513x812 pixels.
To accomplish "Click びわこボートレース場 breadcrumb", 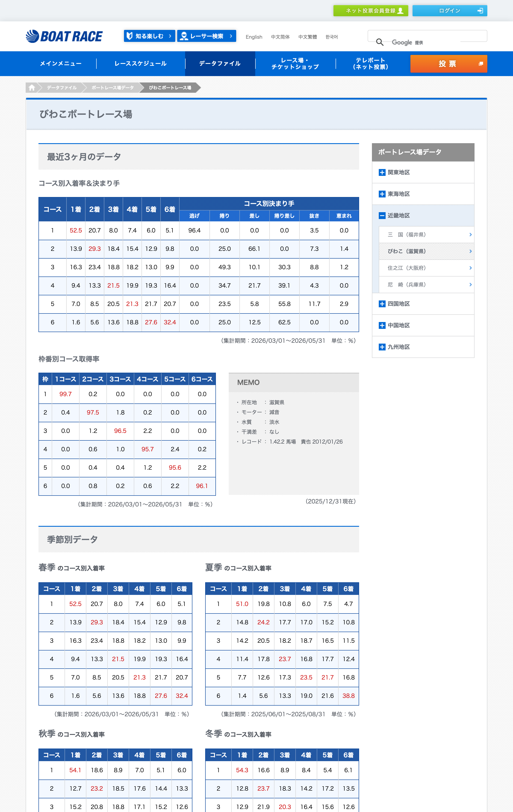I will coord(170,88).
